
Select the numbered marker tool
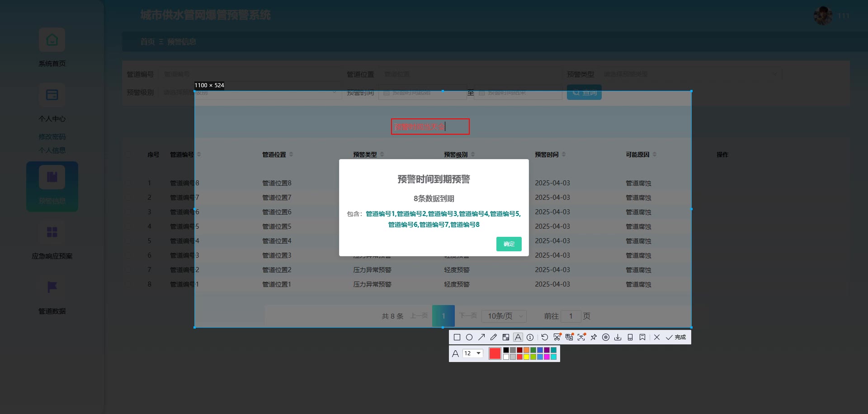(530, 337)
